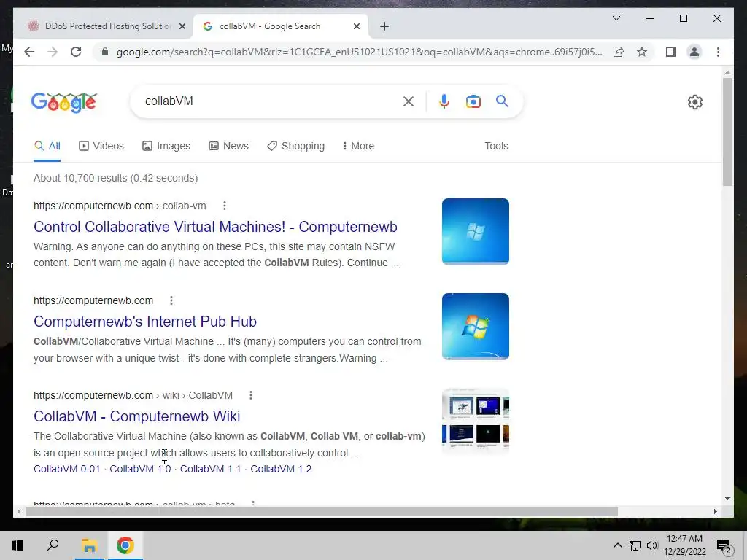The width and height of the screenshot is (747, 560).
Task: Click the vertical scrollbar thumb
Action: (x=727, y=131)
